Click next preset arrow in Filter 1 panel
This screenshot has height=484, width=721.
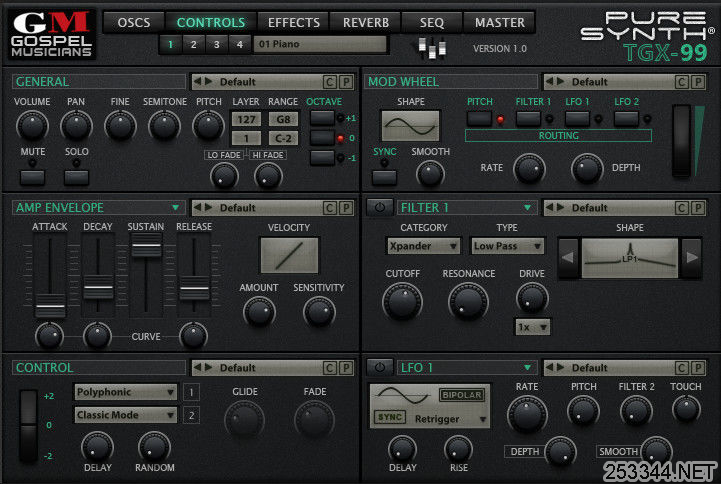[561, 207]
